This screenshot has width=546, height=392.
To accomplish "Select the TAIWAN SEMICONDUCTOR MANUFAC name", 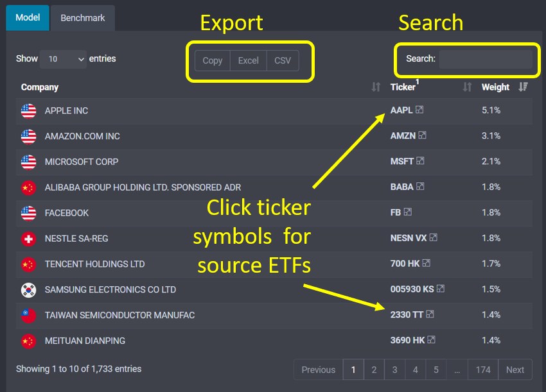I will [119, 315].
